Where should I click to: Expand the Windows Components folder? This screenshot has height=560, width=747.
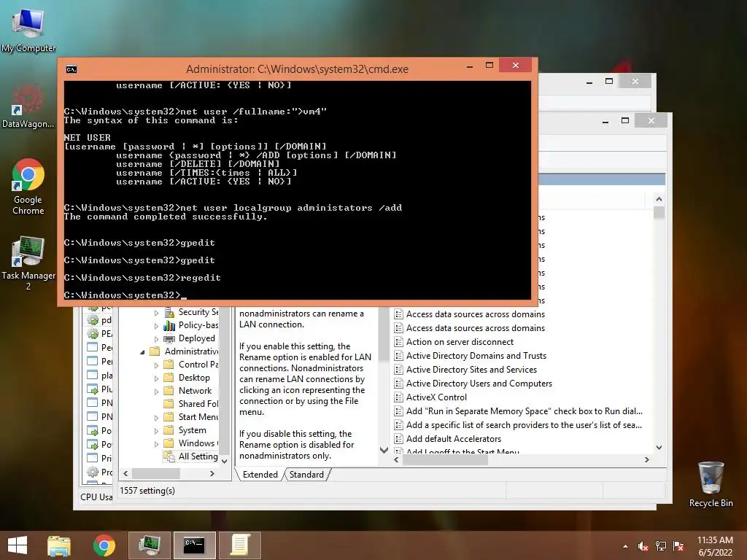tap(156, 444)
